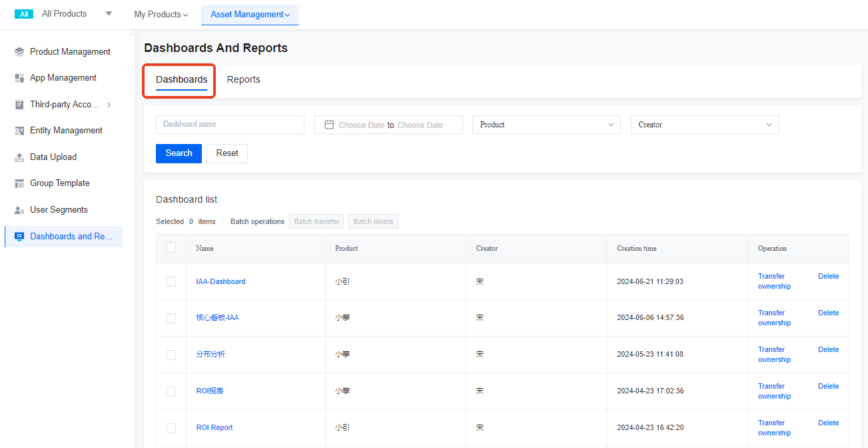Click the Product Management sidebar icon
Viewport: 868px width, 448px height.
(19, 52)
